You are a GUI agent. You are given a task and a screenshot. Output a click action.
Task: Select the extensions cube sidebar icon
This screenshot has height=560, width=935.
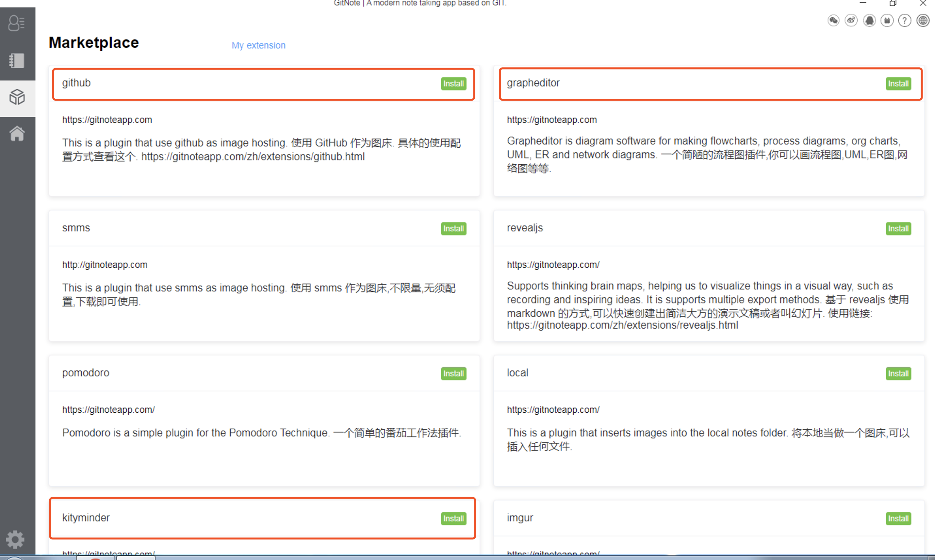tap(17, 97)
